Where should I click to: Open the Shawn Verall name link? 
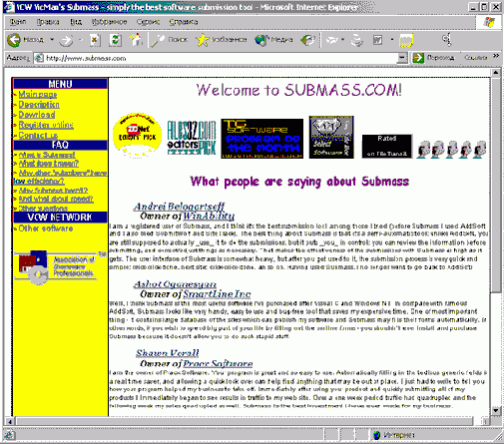click(168, 353)
